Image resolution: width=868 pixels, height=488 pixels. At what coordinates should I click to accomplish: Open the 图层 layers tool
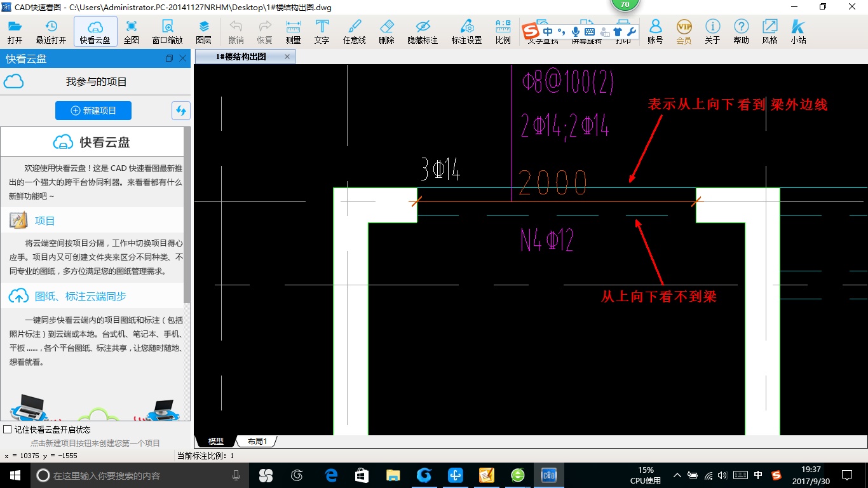point(203,32)
